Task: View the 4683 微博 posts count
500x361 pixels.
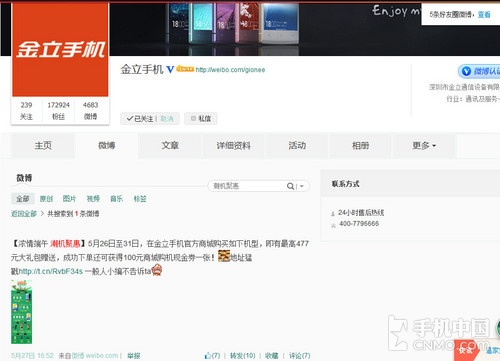Action: pos(90,111)
